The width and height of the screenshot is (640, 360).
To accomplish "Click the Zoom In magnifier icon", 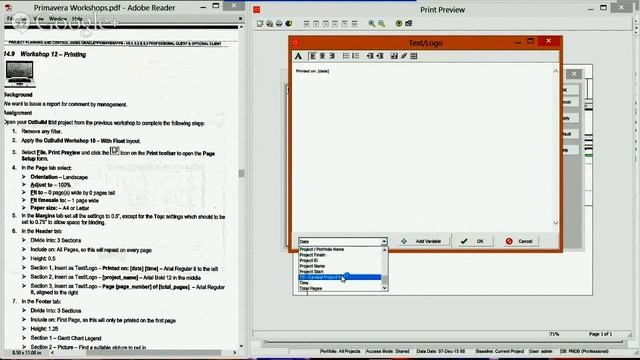I will coord(372,24).
